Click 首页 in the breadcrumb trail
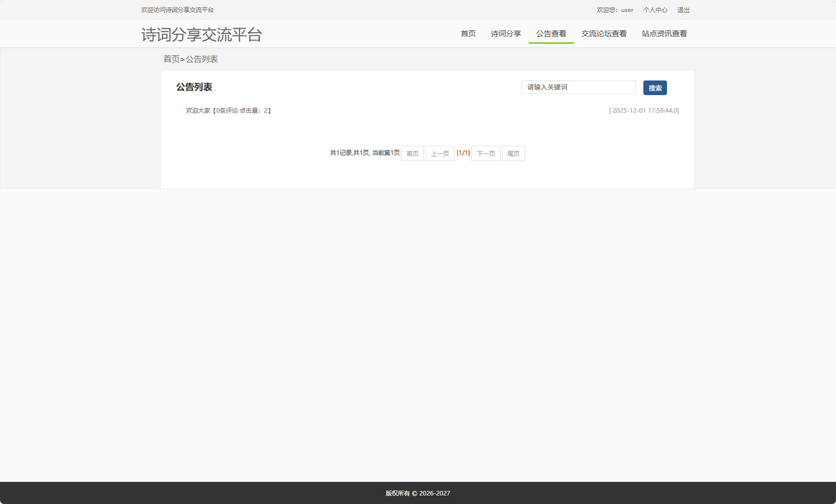 pyautogui.click(x=171, y=59)
